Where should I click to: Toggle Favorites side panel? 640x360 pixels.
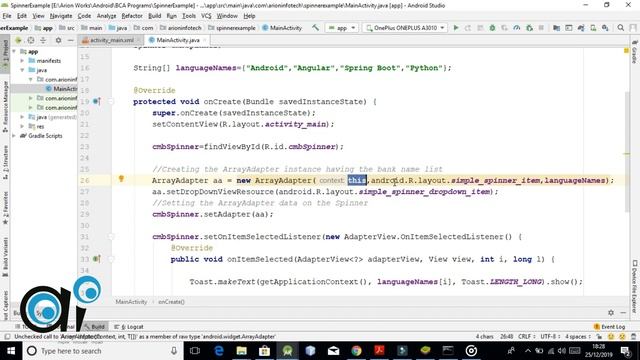(5, 208)
